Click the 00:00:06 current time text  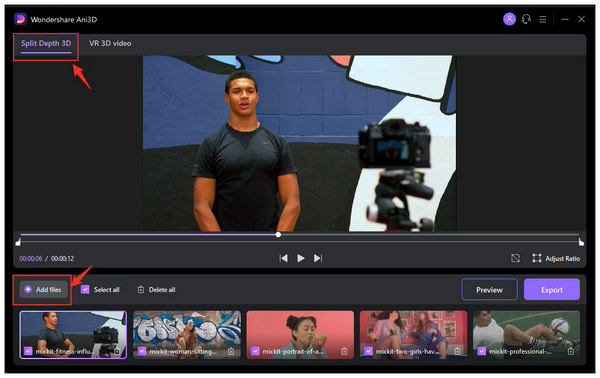coord(31,259)
